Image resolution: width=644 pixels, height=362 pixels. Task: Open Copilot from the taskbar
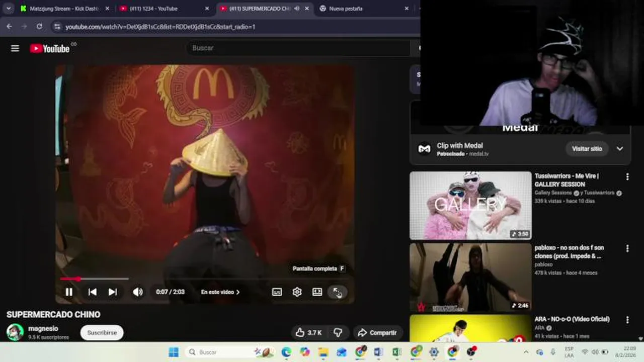305,352
